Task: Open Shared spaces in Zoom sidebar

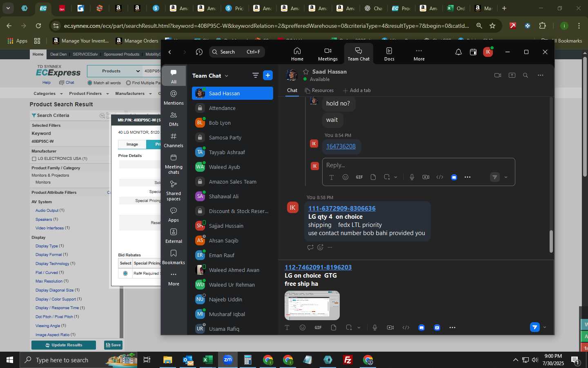Action: [x=174, y=190]
